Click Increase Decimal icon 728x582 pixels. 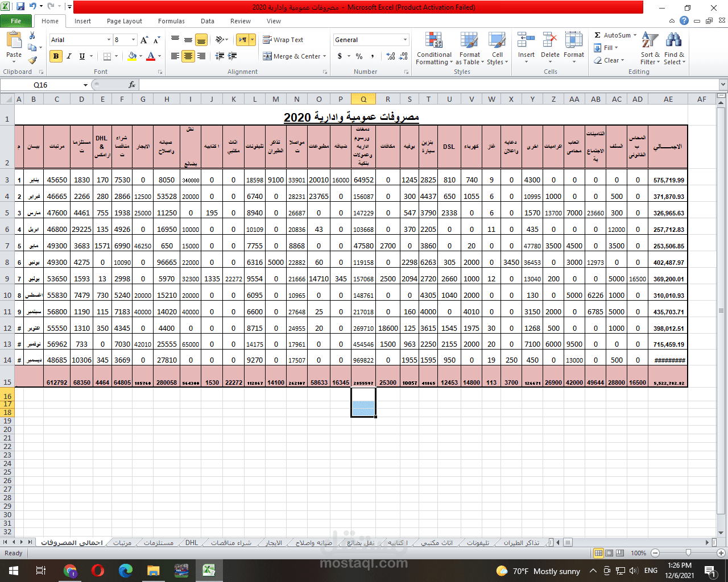[391, 56]
